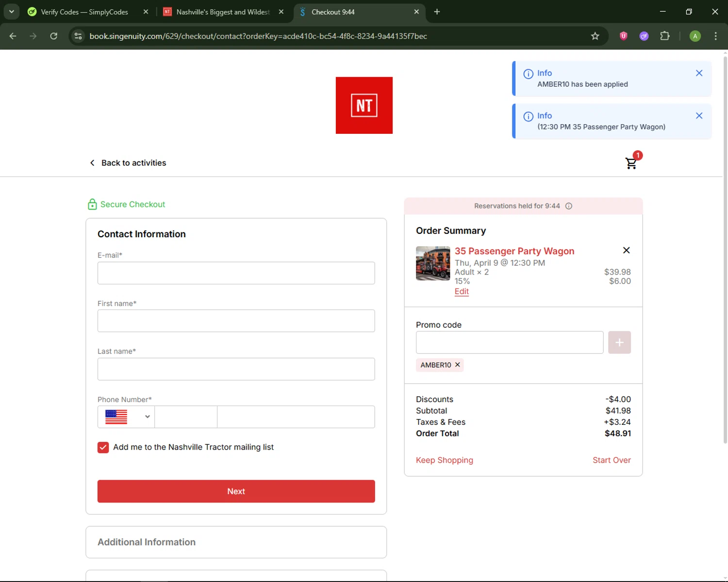Open a new browser tab
The height and width of the screenshot is (582, 728).
coord(437,12)
